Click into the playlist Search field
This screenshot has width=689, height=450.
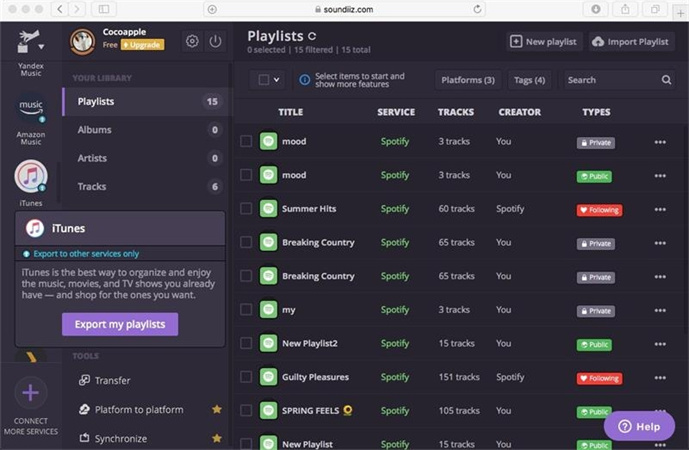tap(608, 80)
